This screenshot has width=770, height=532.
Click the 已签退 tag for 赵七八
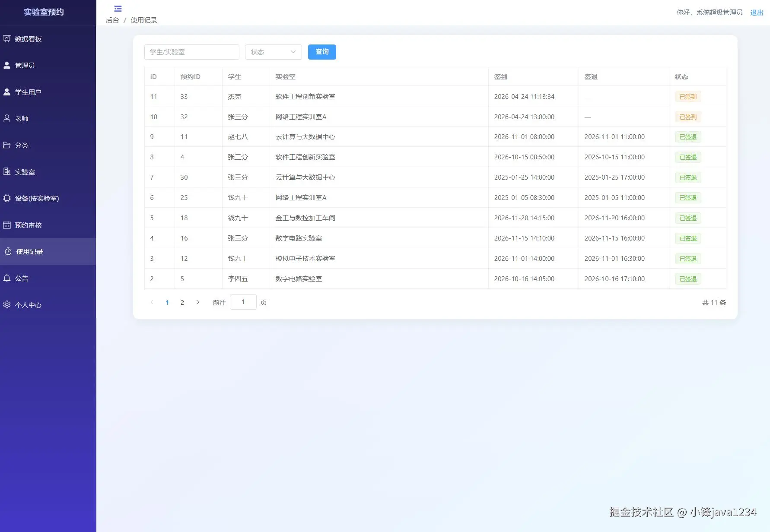click(688, 137)
